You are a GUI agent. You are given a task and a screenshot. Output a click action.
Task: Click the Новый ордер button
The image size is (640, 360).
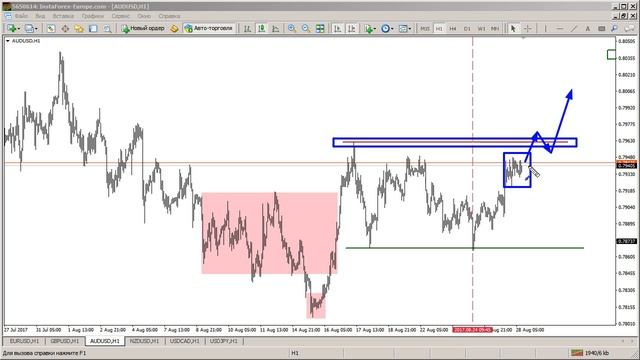(x=143, y=28)
